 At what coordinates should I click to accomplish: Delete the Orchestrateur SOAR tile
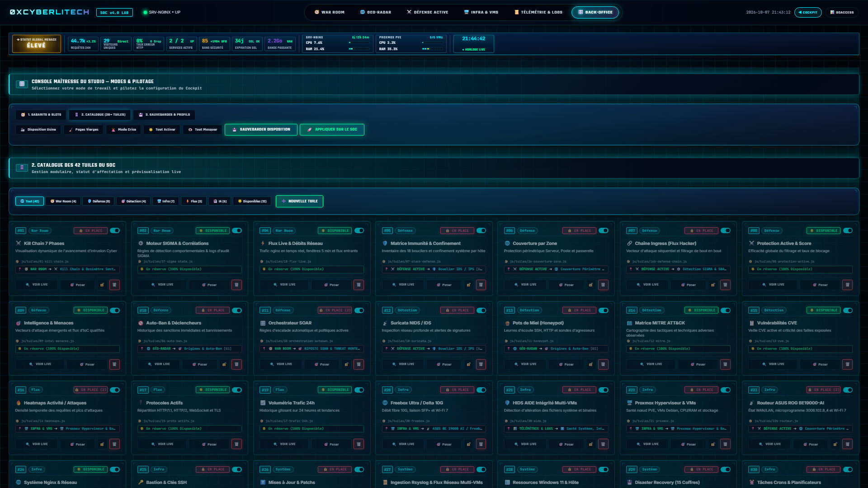(x=359, y=364)
